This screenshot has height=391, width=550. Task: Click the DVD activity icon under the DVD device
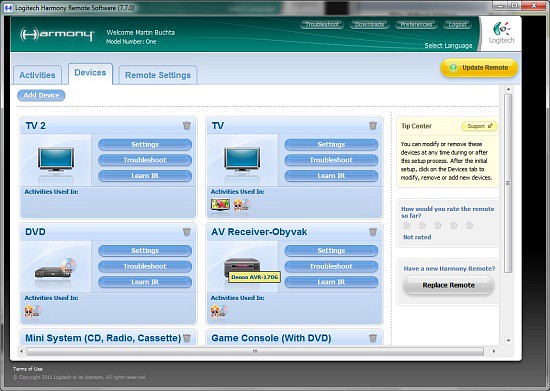33,311
